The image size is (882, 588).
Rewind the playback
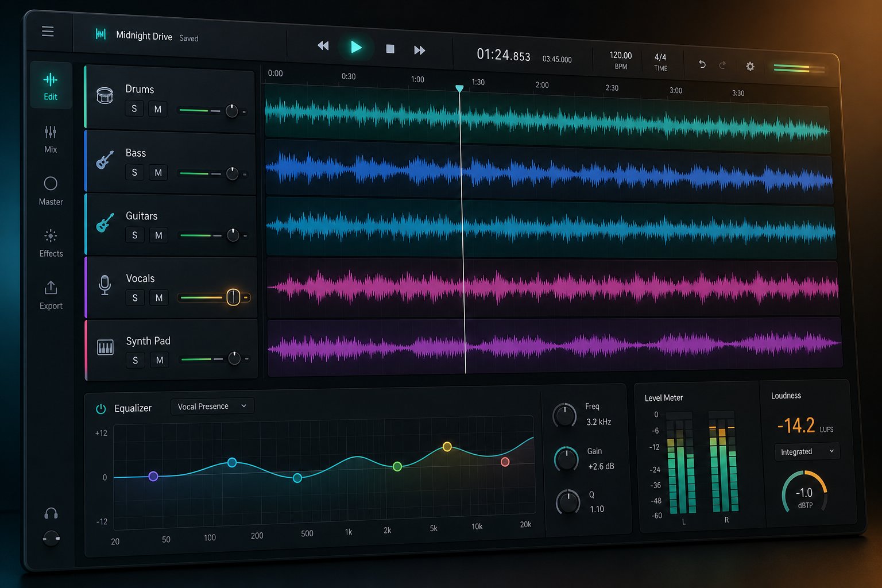[323, 46]
